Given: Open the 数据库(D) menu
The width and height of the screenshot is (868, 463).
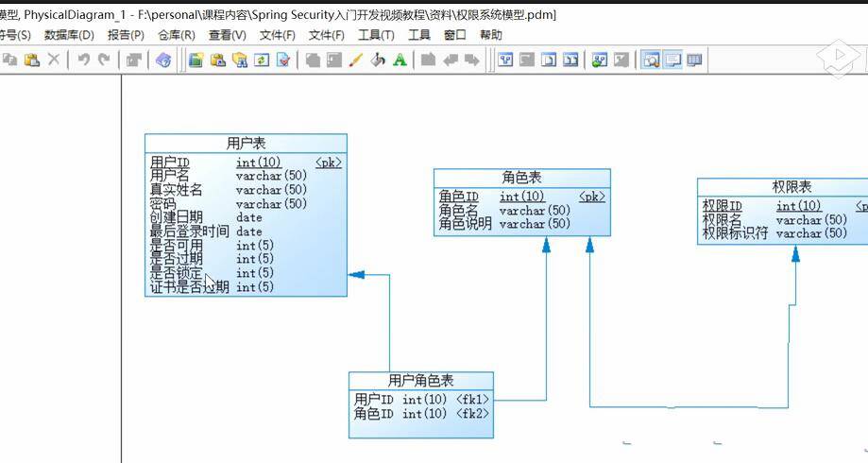Looking at the screenshot, I should pos(69,35).
